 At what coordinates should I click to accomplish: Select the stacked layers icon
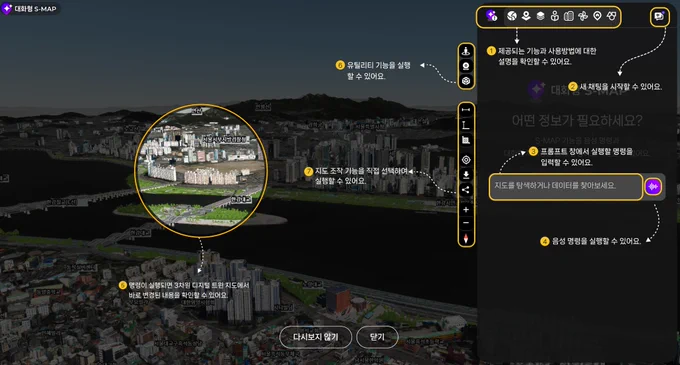click(540, 16)
